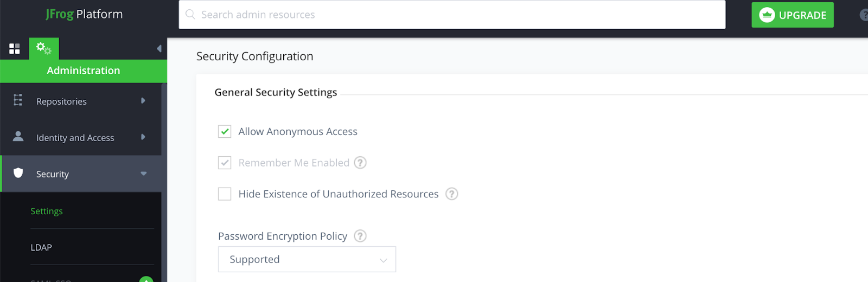This screenshot has height=282, width=868.
Task: Show help for Password Encryption Policy
Action: (x=360, y=236)
